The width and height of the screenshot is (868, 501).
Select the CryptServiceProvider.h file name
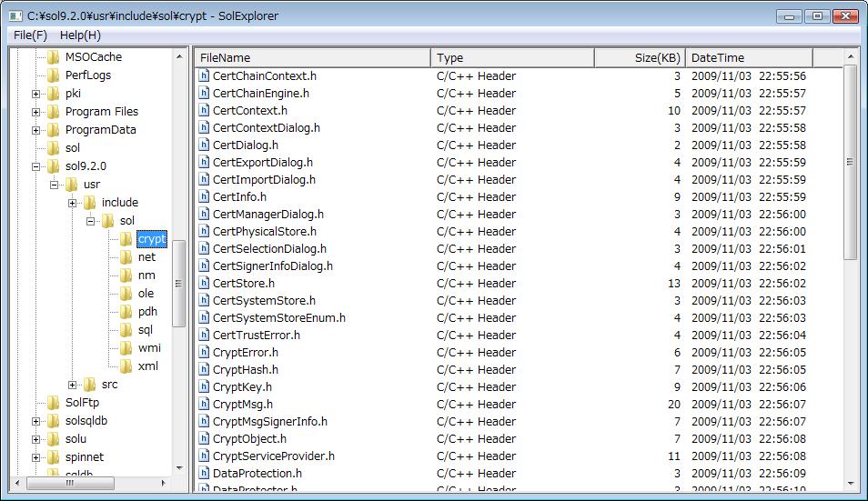click(274, 456)
